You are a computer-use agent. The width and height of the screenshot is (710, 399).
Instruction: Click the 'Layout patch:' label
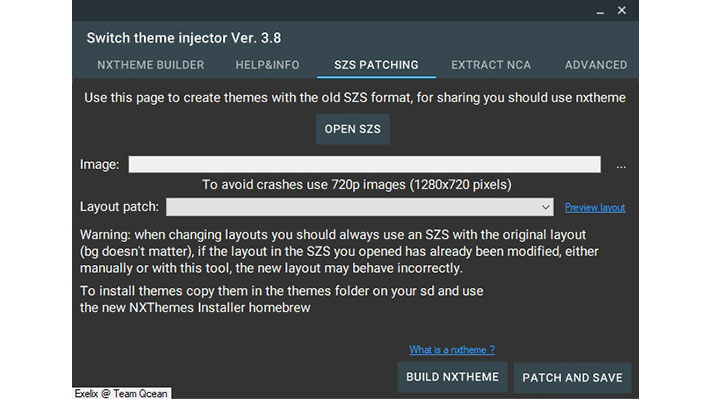119,207
